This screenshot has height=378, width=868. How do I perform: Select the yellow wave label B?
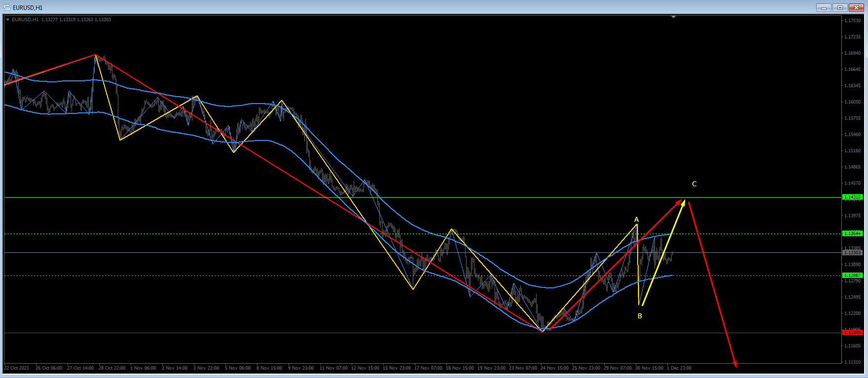(640, 316)
